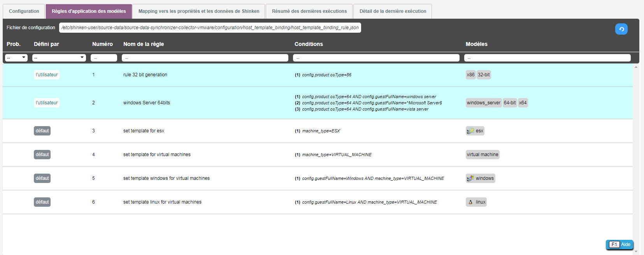
Task: Click the x86 template tag
Action: pyautogui.click(x=470, y=75)
